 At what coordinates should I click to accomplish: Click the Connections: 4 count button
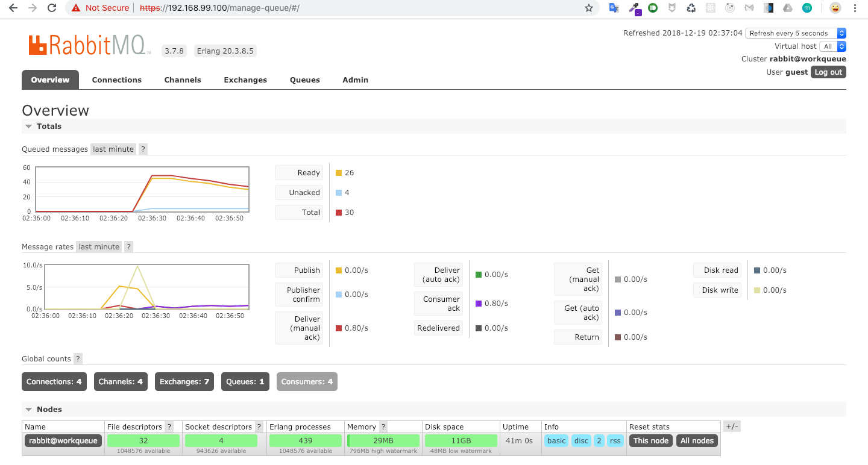(54, 381)
